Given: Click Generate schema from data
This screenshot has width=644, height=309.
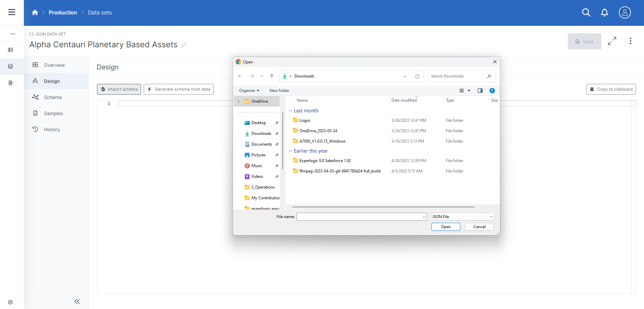Looking at the screenshot, I should [x=179, y=89].
